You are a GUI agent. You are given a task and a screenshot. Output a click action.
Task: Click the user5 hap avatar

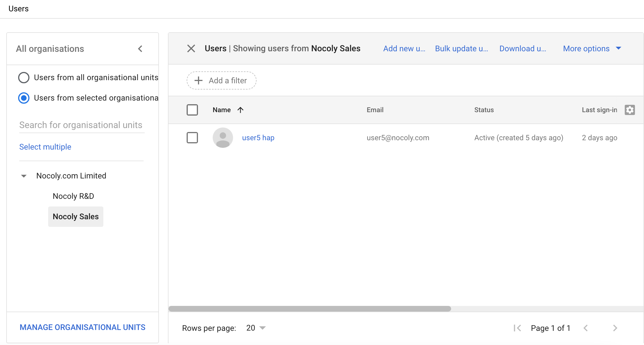click(x=223, y=138)
